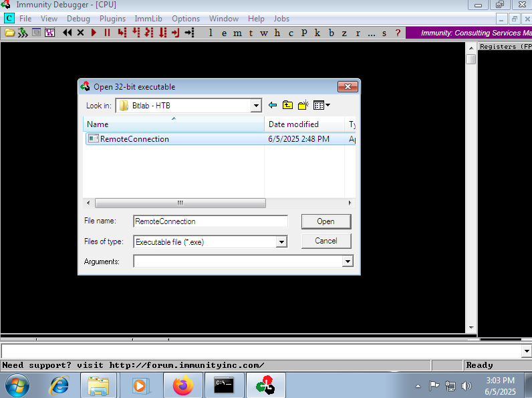Show Patches with 'P' button
The height and width of the screenshot is (398, 532).
coord(304,33)
